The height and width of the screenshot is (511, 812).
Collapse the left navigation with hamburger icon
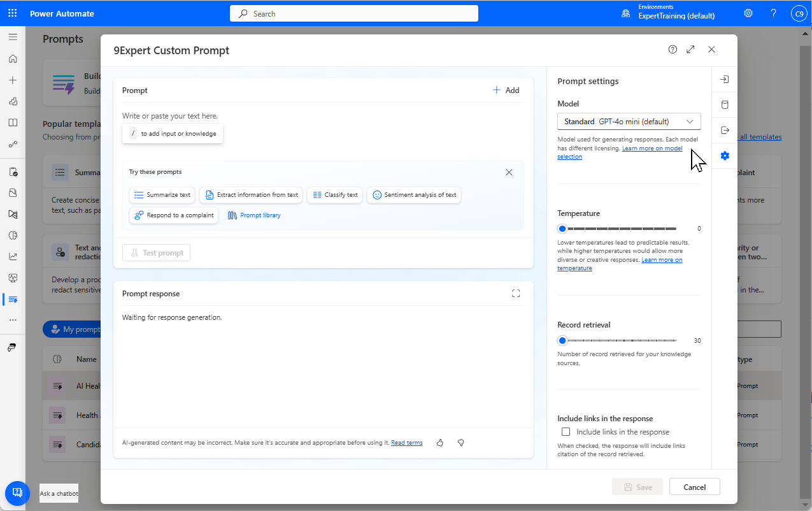[13, 36]
